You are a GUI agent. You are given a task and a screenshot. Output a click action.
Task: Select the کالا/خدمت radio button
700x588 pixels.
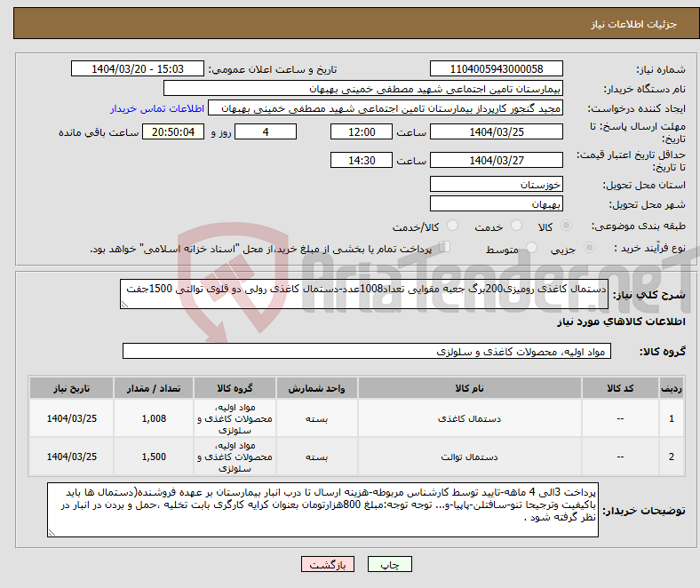[x=453, y=226]
